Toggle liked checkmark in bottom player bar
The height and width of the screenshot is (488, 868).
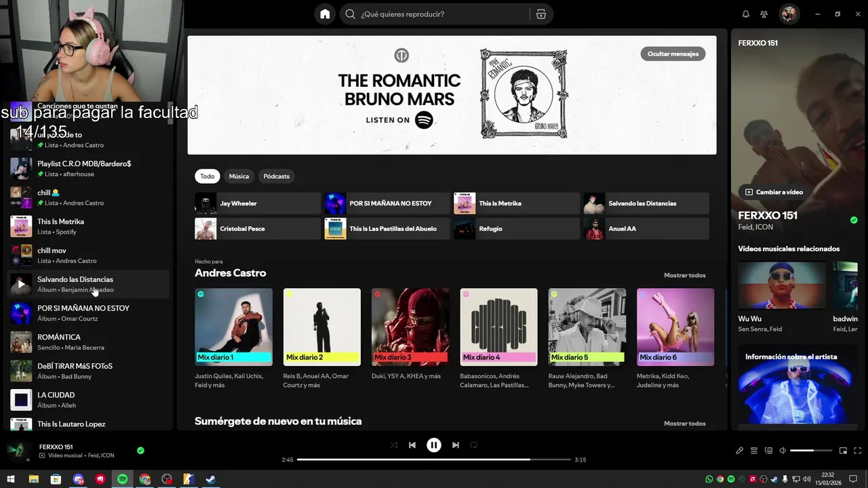click(140, 450)
